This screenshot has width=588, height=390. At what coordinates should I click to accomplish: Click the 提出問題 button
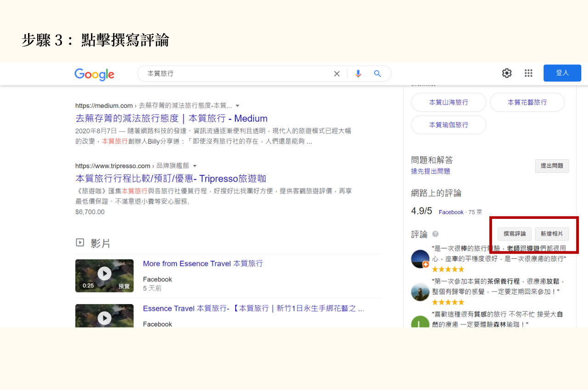[x=552, y=166]
